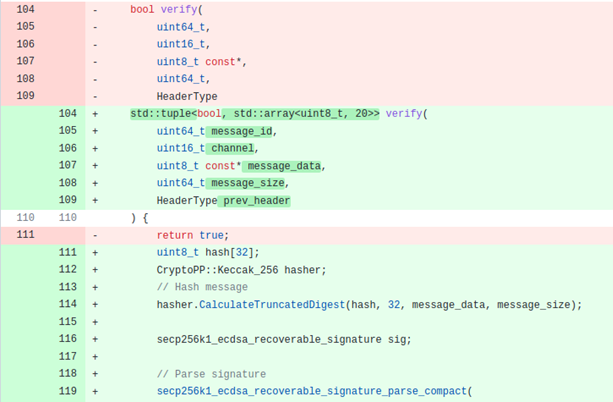Click old line number 104
The image size is (613, 402).
point(25,9)
